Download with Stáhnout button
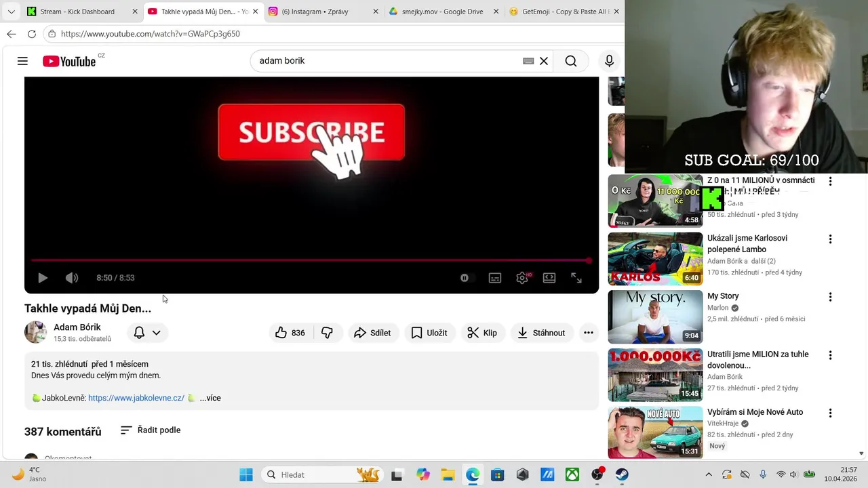The image size is (868, 488). point(541,333)
